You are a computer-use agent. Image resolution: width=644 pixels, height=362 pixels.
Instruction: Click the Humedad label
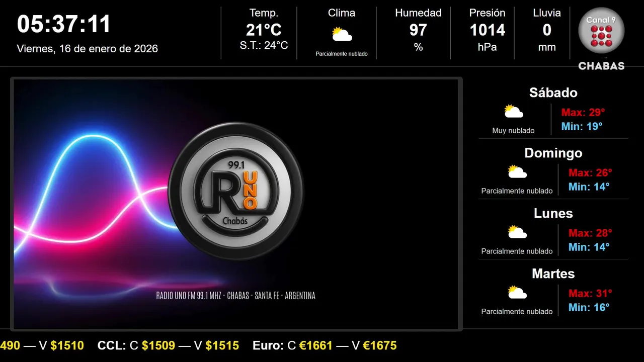pos(418,13)
